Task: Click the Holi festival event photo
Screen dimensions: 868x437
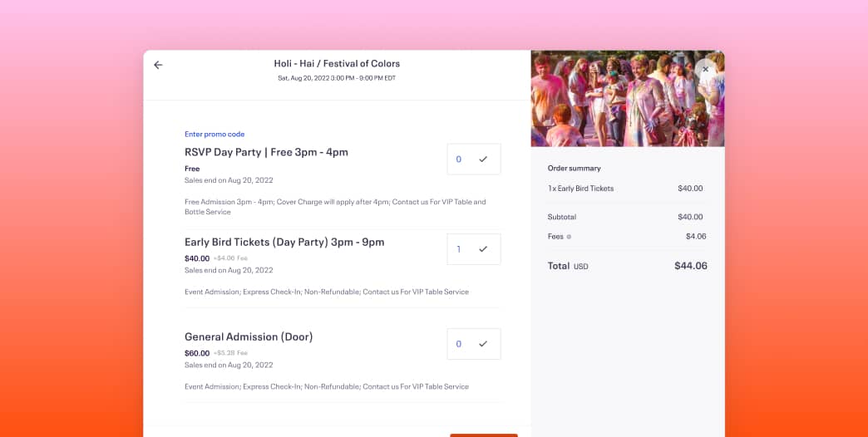Action: tap(628, 99)
